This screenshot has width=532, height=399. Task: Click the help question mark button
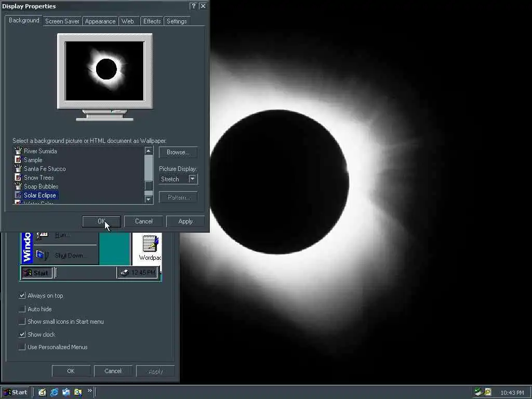tap(193, 6)
